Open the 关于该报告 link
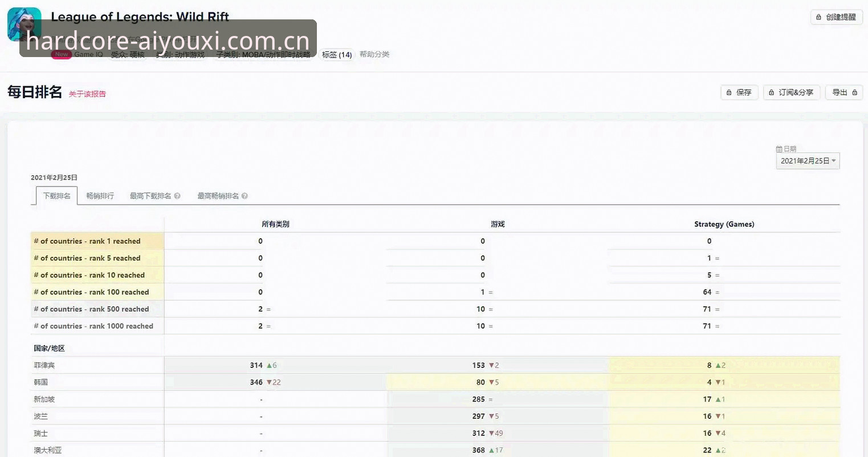 87,94
